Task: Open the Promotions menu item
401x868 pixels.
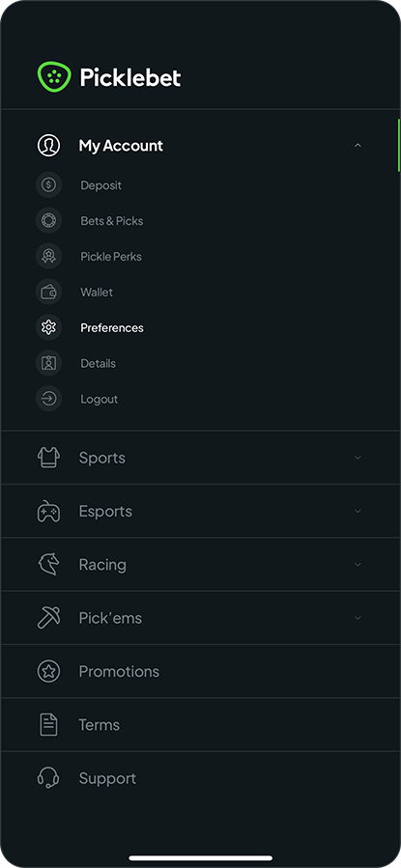Action: click(201, 671)
